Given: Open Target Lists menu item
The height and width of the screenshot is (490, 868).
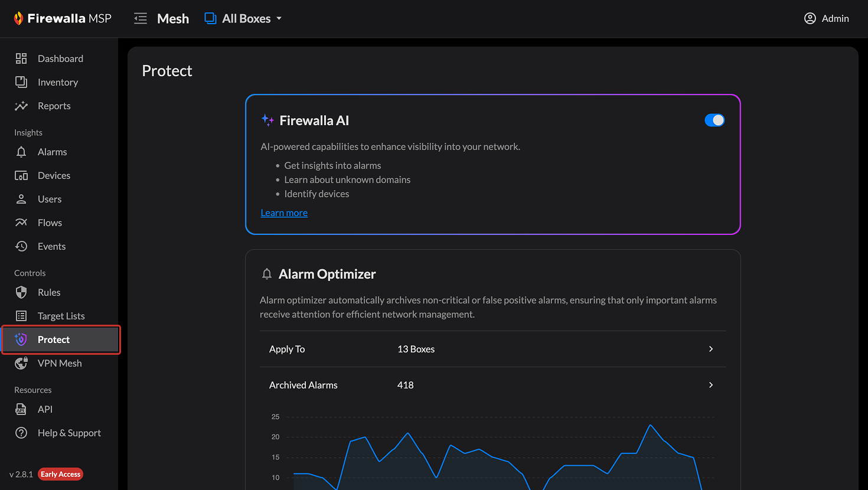Looking at the screenshot, I should (61, 316).
